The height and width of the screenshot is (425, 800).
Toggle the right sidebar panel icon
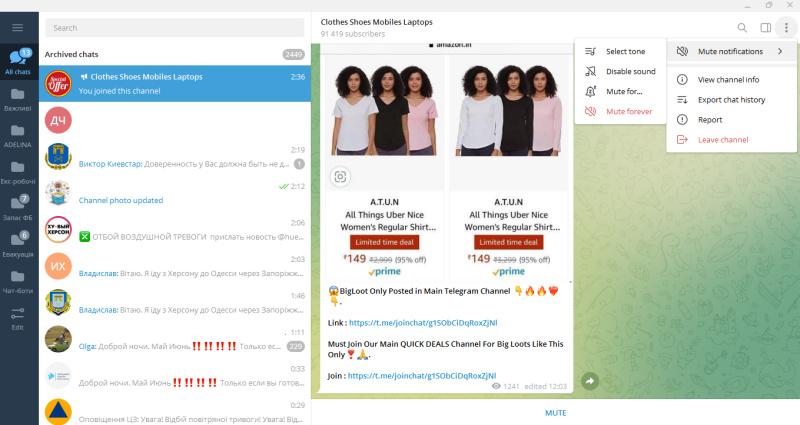765,28
